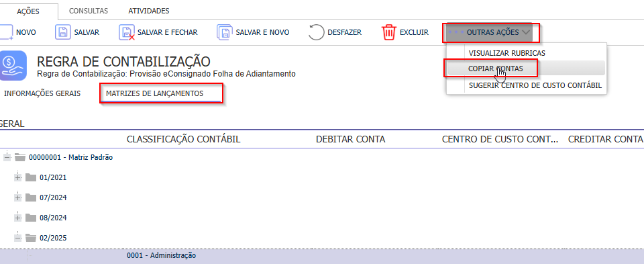Image resolution: width=644 pixels, height=264 pixels.
Task: Click the 07/2024 folder icon
Action: (31, 197)
